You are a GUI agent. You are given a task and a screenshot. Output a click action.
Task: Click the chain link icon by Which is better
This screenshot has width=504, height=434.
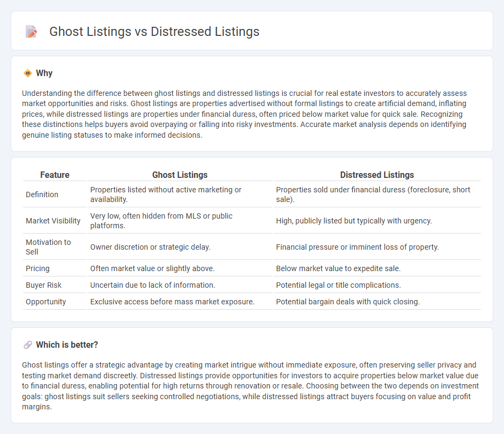[x=28, y=345]
